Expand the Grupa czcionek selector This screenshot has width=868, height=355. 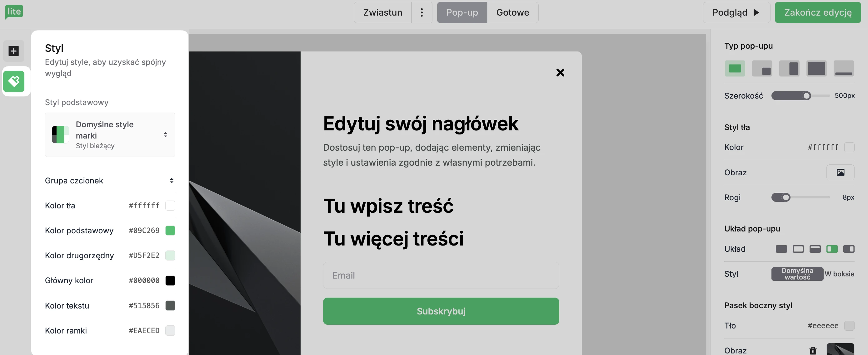110,181
